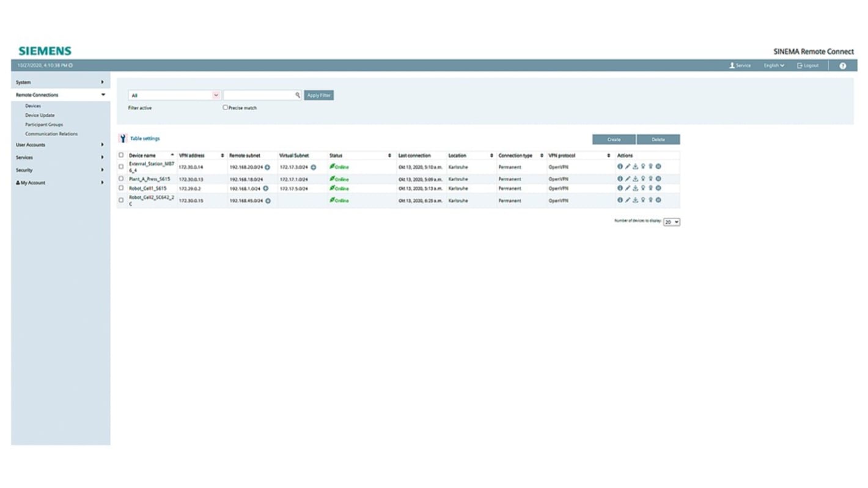Collapse the Remote Connections section

click(x=61, y=95)
